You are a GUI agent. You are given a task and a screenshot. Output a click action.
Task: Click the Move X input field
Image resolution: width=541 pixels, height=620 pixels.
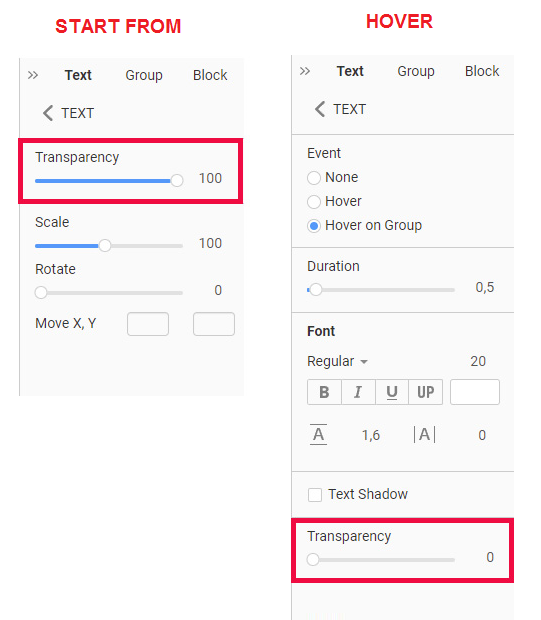(x=148, y=324)
